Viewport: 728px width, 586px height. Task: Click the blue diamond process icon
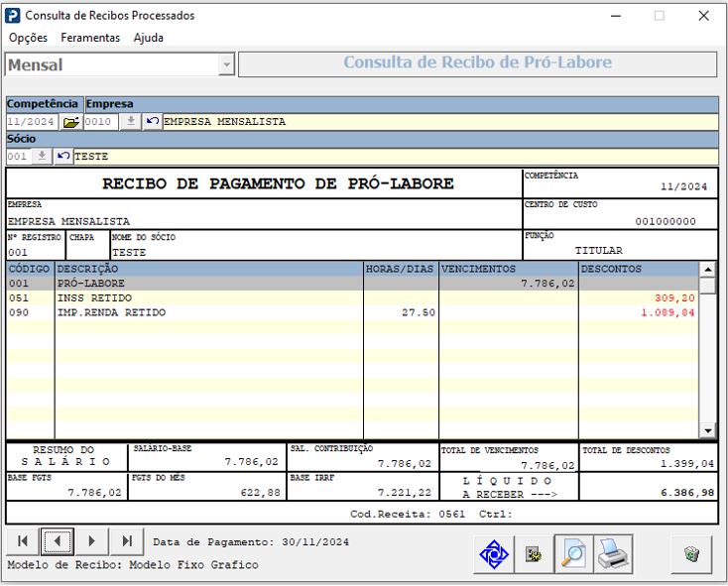(494, 554)
